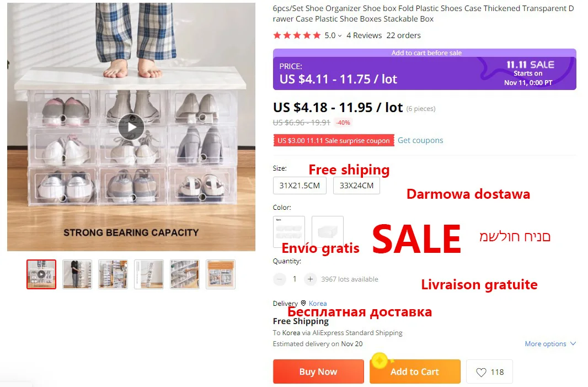Viewport: 588px width, 387px height.
Task: Decrease quantity with the minus button
Action: [x=279, y=279]
